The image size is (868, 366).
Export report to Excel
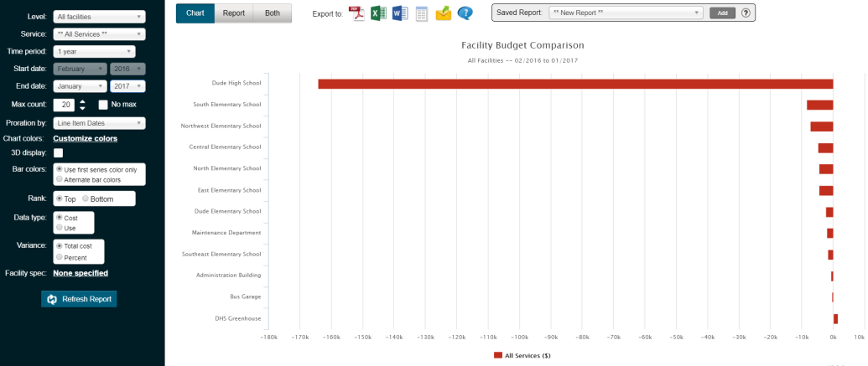click(x=378, y=13)
